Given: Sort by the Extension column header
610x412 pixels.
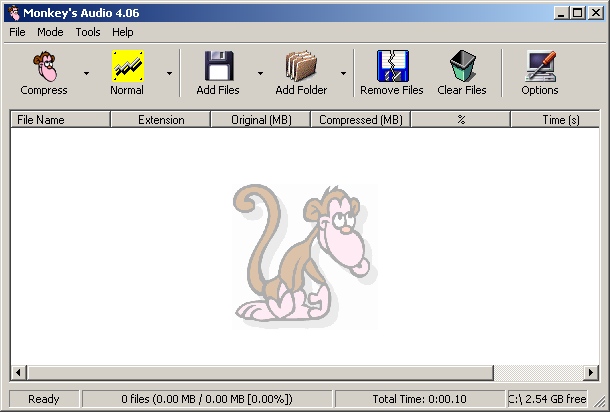Looking at the screenshot, I should [x=161, y=119].
